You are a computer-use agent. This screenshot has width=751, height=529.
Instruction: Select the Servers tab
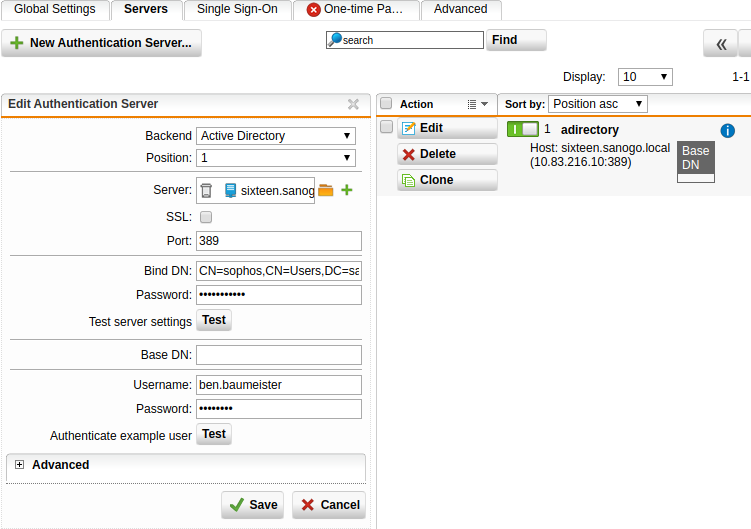(146, 9)
